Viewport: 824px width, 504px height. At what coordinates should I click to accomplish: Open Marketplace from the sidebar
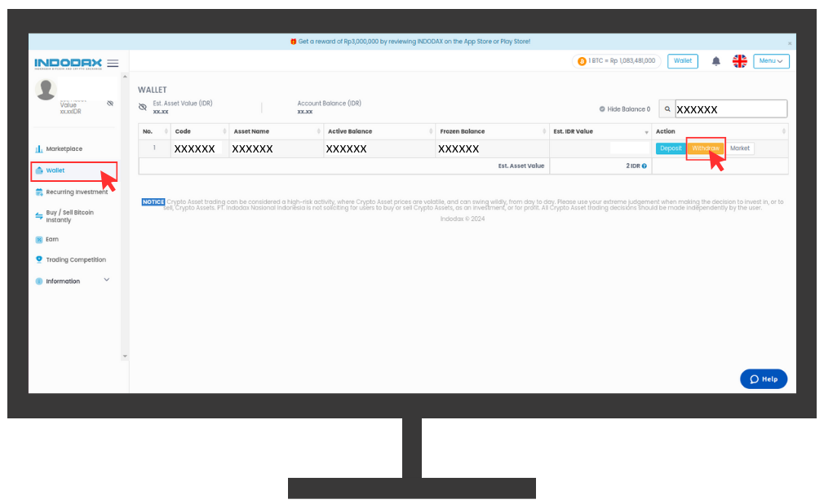(64, 148)
